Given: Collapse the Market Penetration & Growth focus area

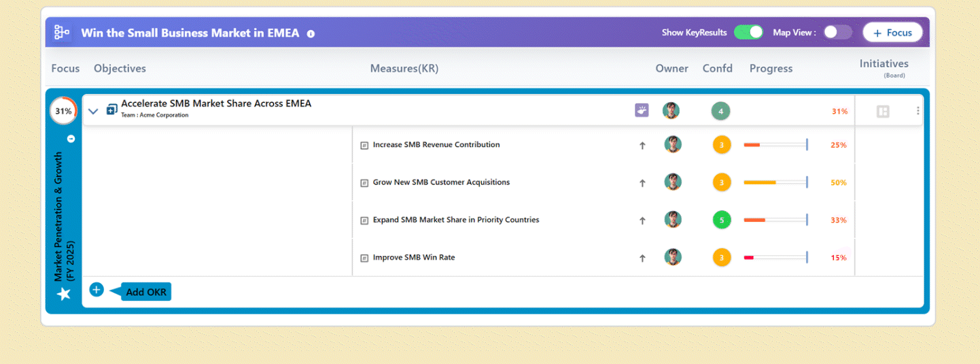Looking at the screenshot, I should [x=71, y=139].
